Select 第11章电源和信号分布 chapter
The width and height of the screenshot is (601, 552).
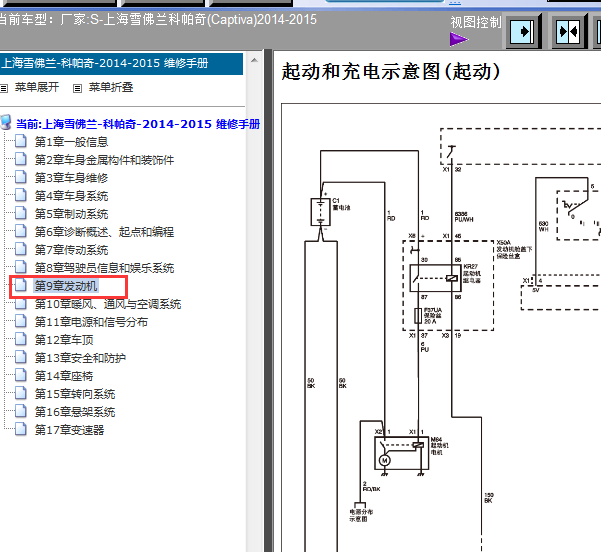click(91, 322)
